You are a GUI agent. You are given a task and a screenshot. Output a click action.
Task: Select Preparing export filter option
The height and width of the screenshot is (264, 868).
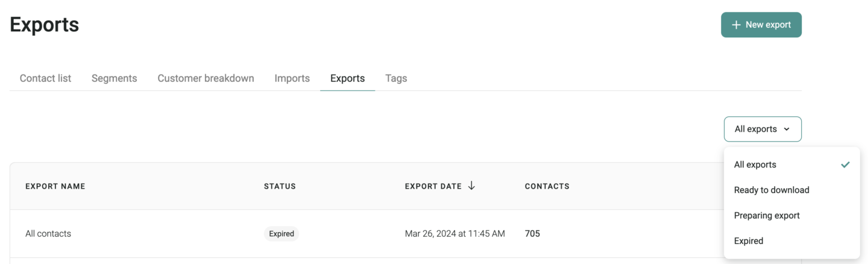pos(792,215)
